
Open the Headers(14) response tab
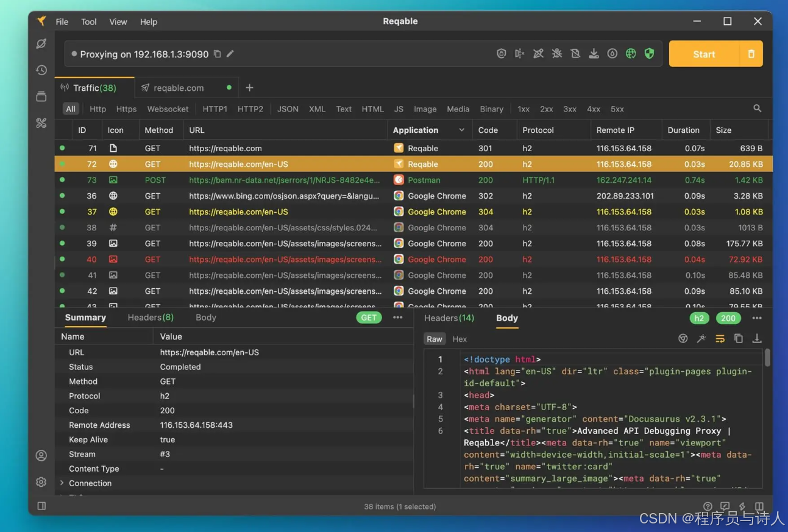coord(449,318)
